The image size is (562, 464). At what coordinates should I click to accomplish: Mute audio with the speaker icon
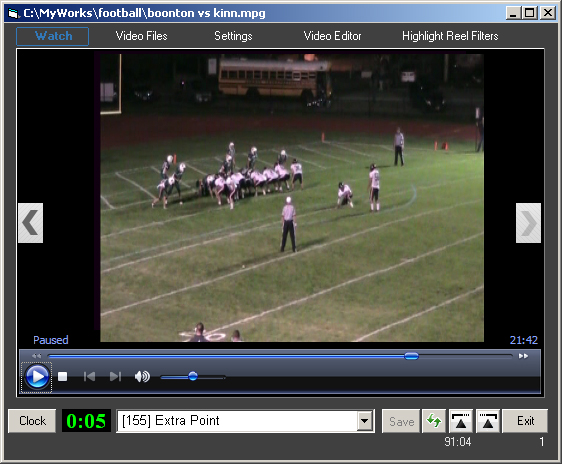pos(142,377)
